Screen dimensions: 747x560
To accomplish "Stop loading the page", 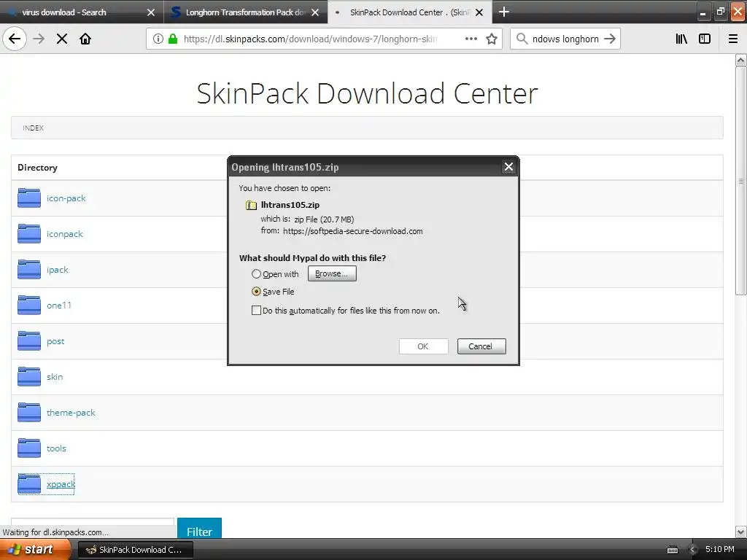I will click(62, 39).
